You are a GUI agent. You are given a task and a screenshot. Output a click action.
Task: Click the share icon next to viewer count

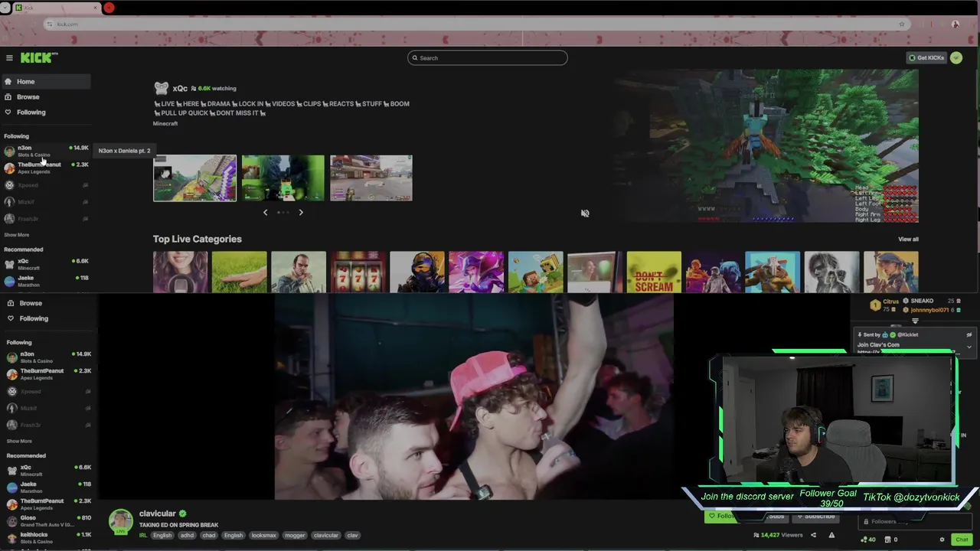(x=813, y=535)
